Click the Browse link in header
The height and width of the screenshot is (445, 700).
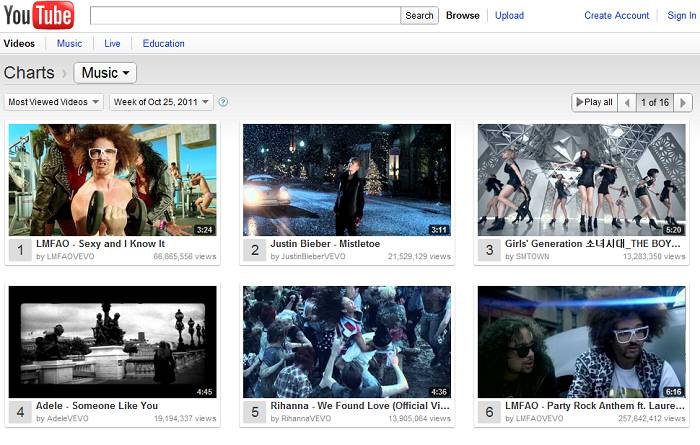462,16
